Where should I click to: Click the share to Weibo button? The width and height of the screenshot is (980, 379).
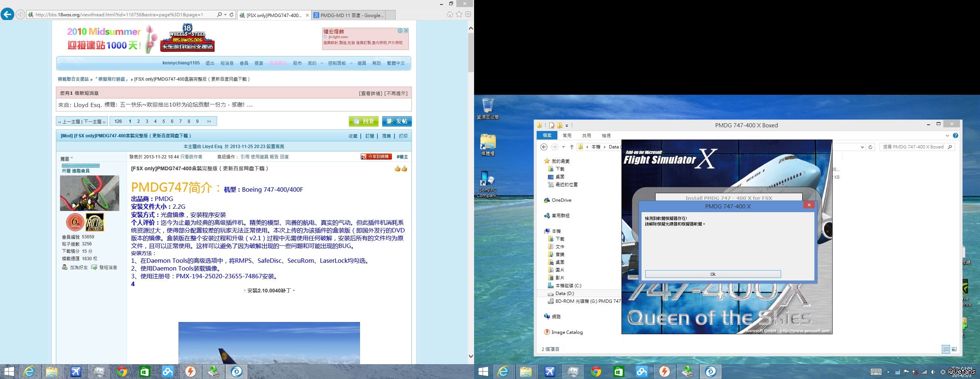click(x=376, y=157)
